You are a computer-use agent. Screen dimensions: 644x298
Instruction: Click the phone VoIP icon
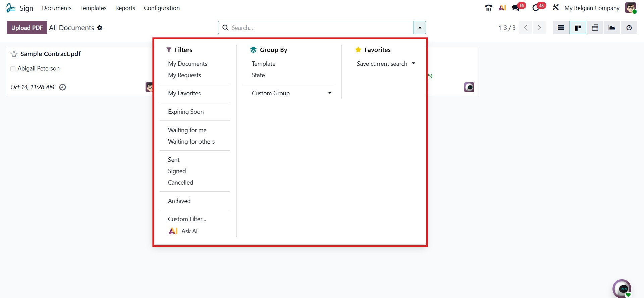pos(488,8)
